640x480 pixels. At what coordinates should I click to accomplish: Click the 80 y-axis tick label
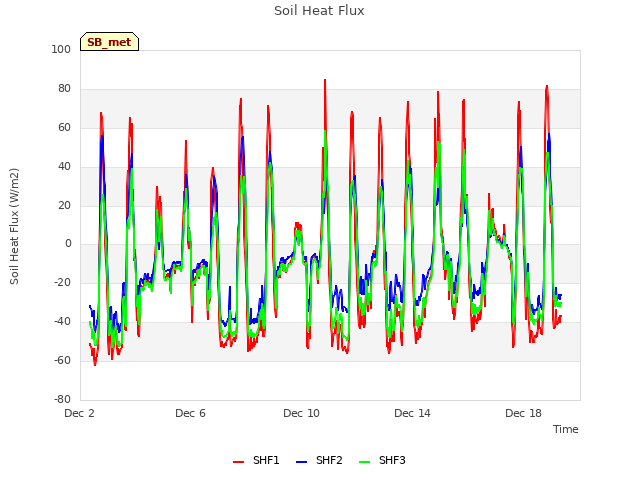(x=64, y=88)
